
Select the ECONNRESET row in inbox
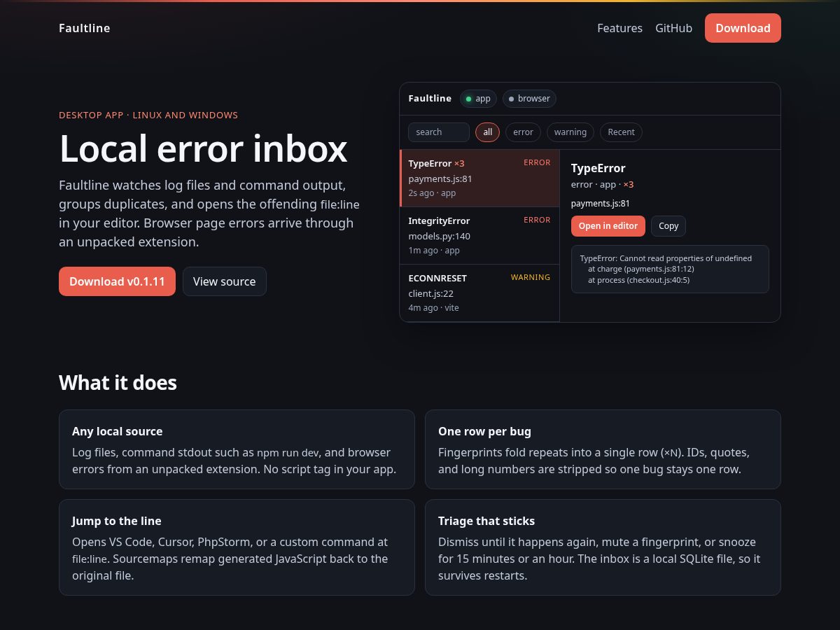[x=479, y=293]
